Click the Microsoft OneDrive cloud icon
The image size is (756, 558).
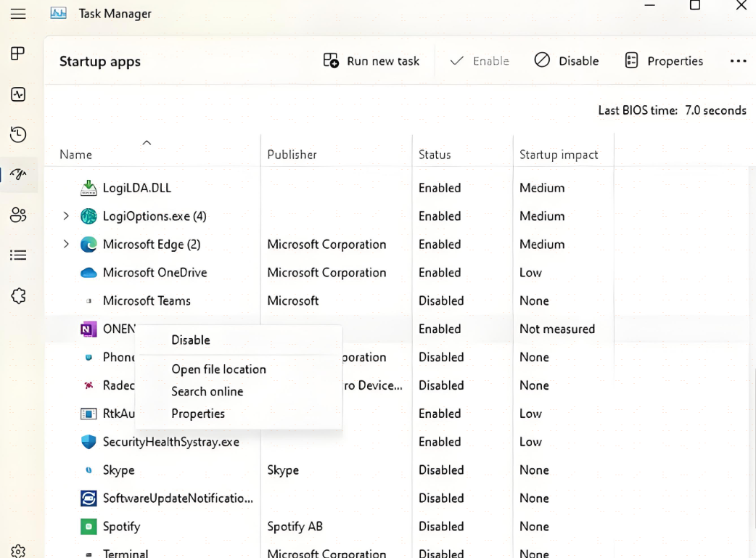pyautogui.click(x=89, y=273)
